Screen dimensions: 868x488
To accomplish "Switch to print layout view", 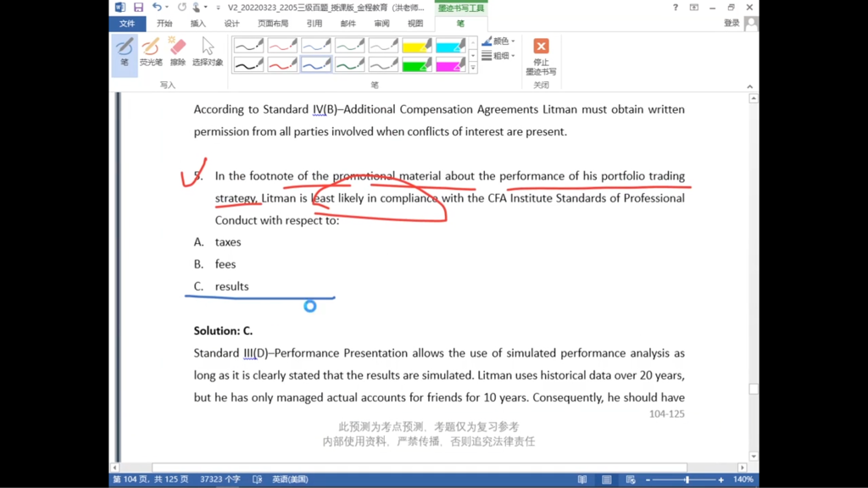I will tap(607, 480).
